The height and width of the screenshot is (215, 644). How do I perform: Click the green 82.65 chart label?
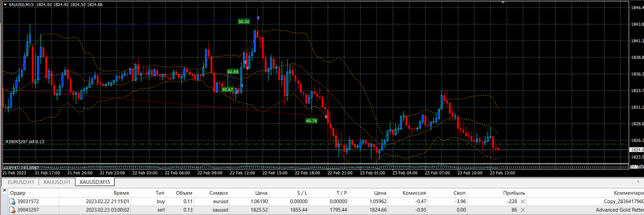click(x=233, y=72)
